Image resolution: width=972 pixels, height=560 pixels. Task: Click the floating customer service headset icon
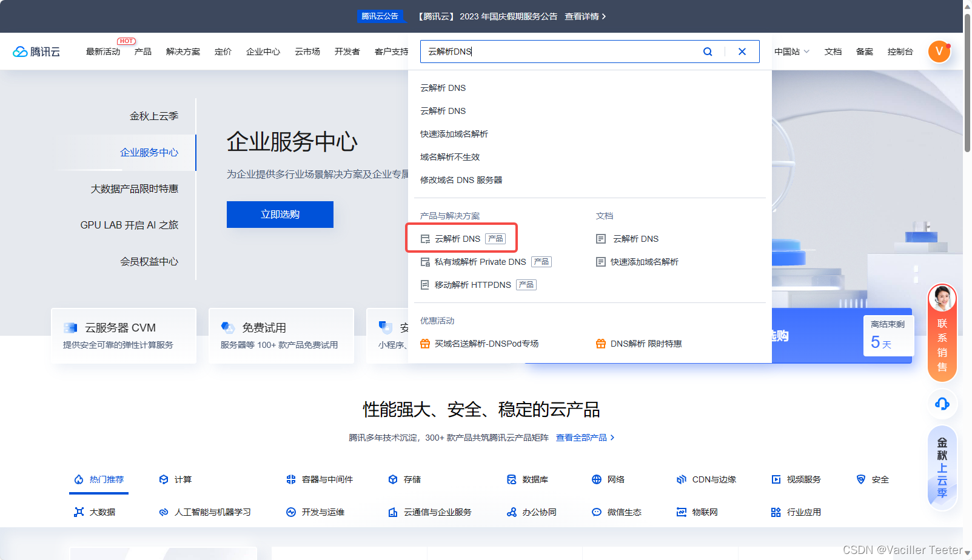coord(942,404)
